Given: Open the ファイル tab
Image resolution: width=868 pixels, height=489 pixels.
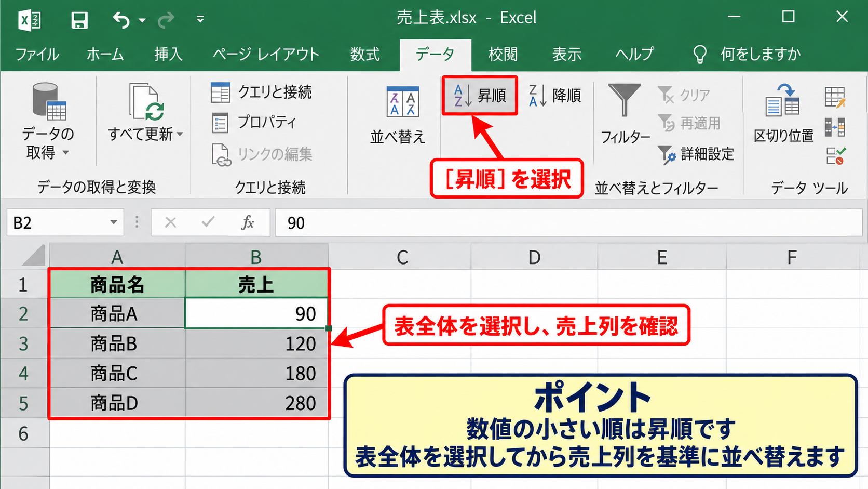Looking at the screenshot, I should coord(37,54).
